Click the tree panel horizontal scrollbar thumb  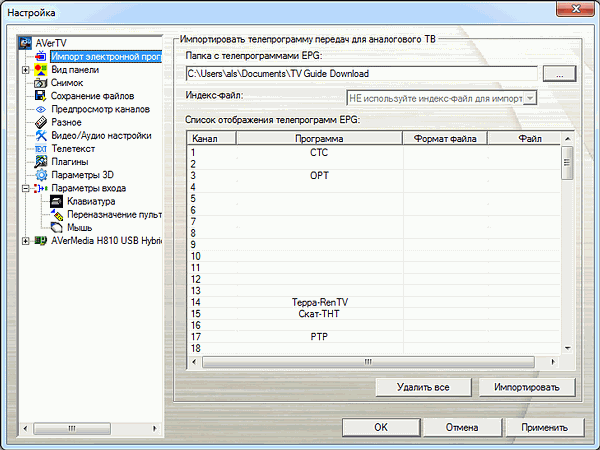(72, 429)
